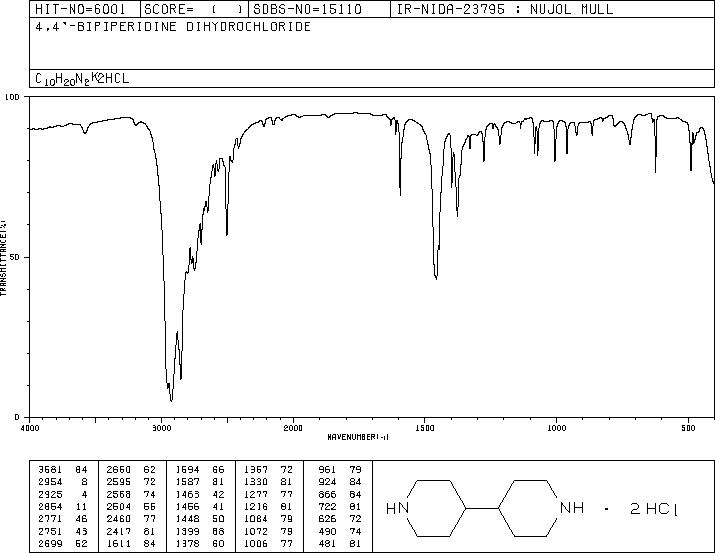Select the 2417 peak entry
This screenshot has height=553, width=715.
131,531
